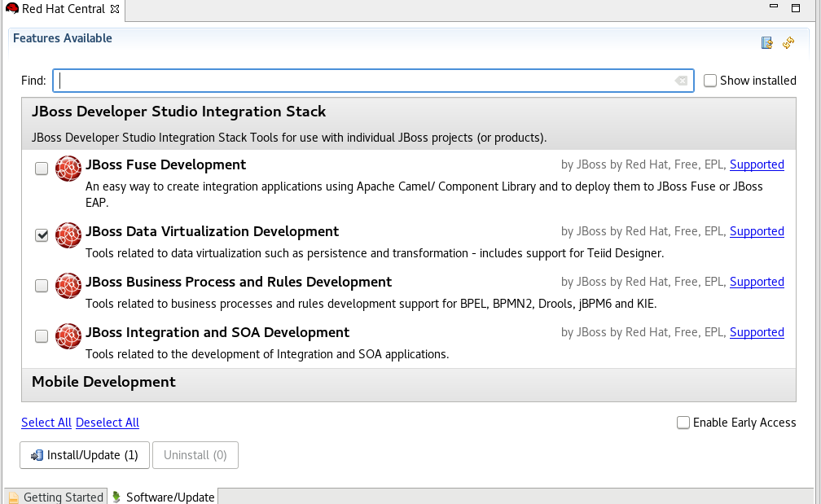Enable the Show installed checkbox
Viewport: 821px width, 504px height.
[x=709, y=80]
